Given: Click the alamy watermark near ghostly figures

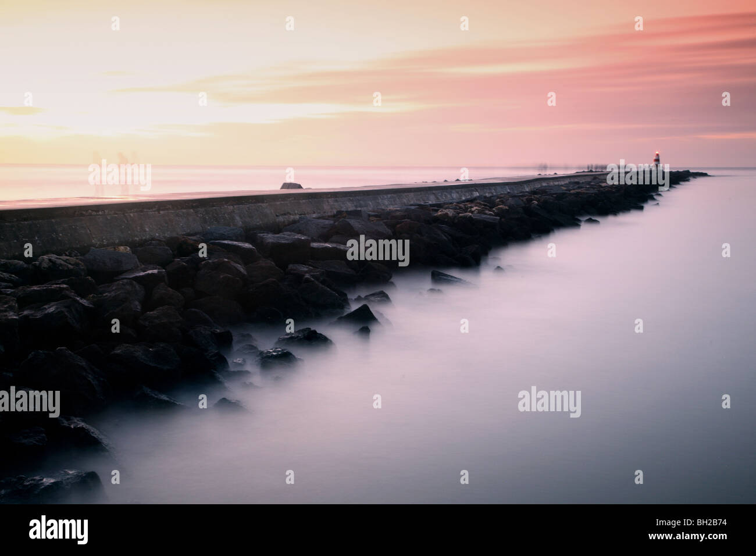Looking at the screenshot, I should point(120,174).
